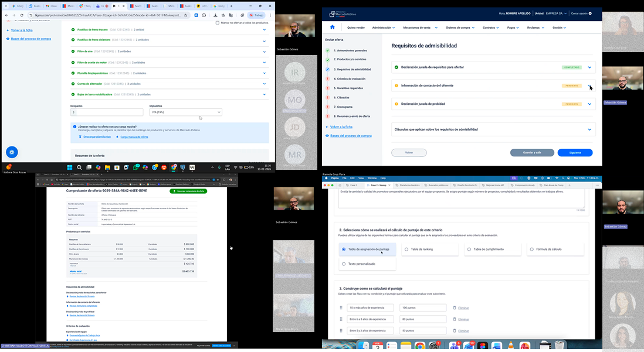Click the Chrome address bar showing figma.com
The height and width of the screenshot is (352, 644).
(x=108, y=15)
